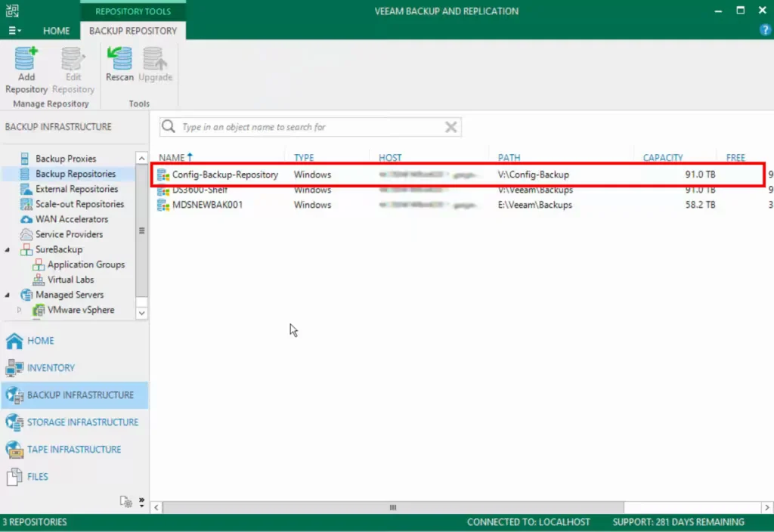Image resolution: width=774 pixels, height=532 pixels.
Task: Switch to Storage Infrastructure view
Action: tap(82, 422)
